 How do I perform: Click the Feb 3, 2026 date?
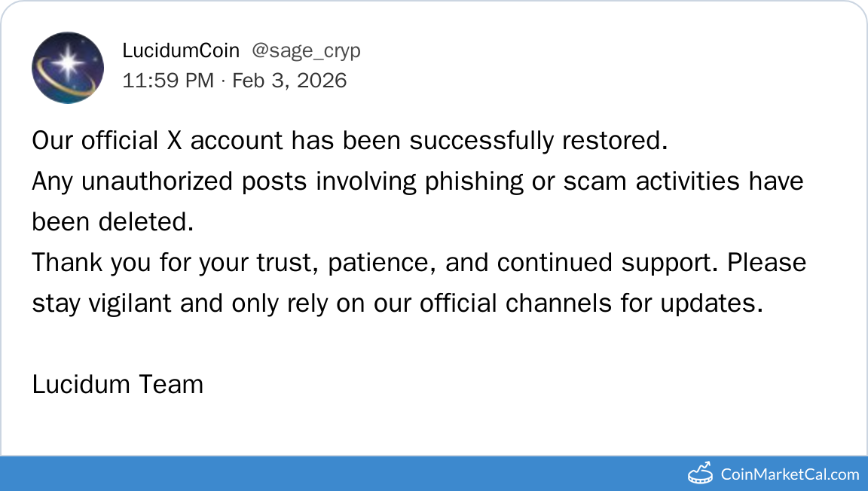289,81
